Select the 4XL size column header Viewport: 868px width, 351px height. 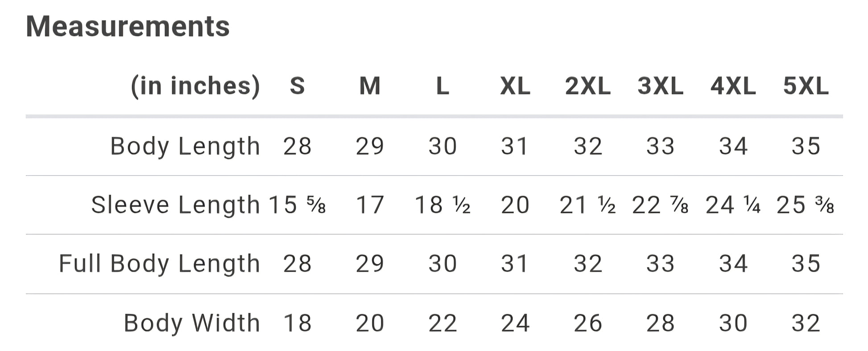tap(733, 86)
